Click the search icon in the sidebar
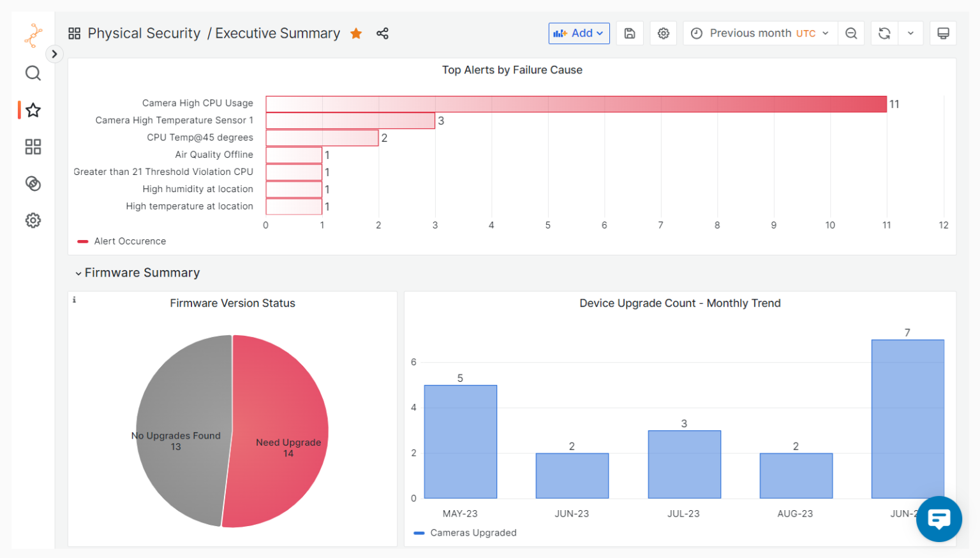The height and width of the screenshot is (558, 980). coord(33,73)
